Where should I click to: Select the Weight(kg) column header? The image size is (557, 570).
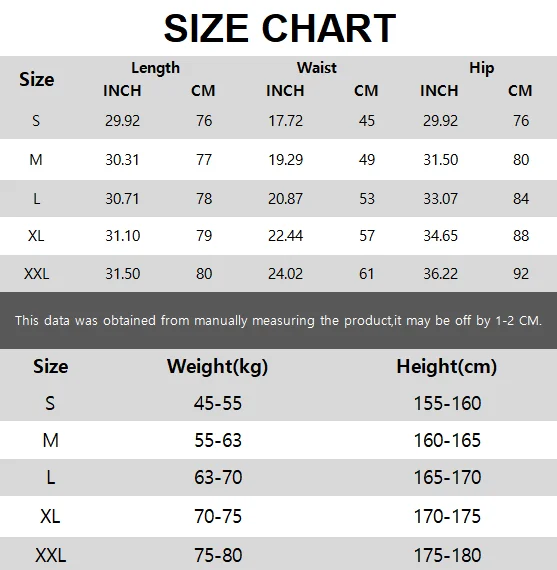[x=217, y=366]
